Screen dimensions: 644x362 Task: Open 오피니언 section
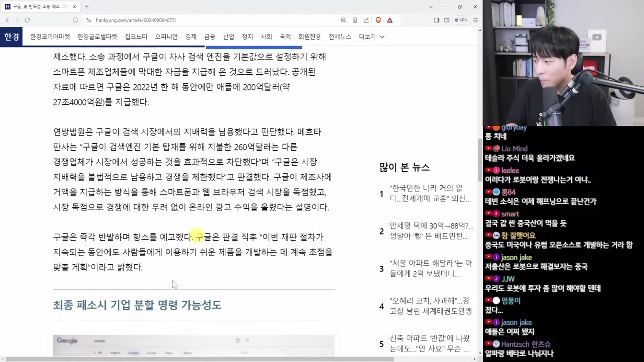[x=166, y=37]
